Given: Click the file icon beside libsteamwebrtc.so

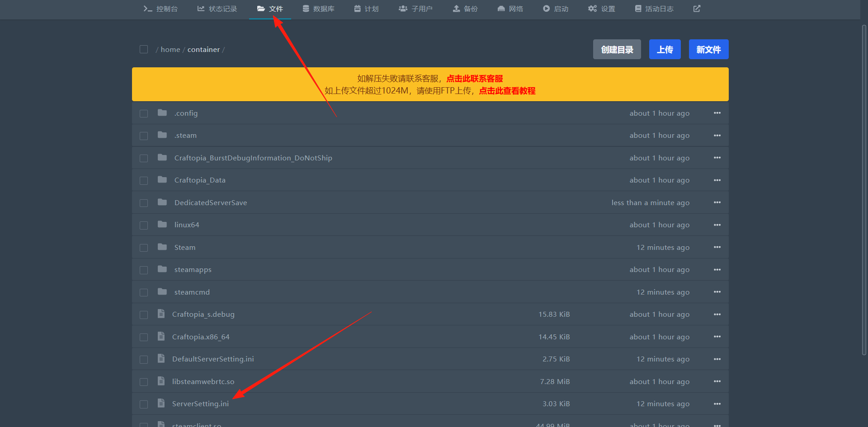Looking at the screenshot, I should click(x=161, y=381).
